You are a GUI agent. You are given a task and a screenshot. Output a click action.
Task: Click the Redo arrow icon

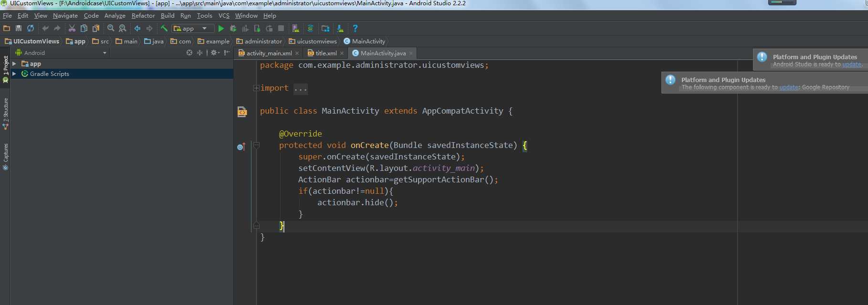57,28
